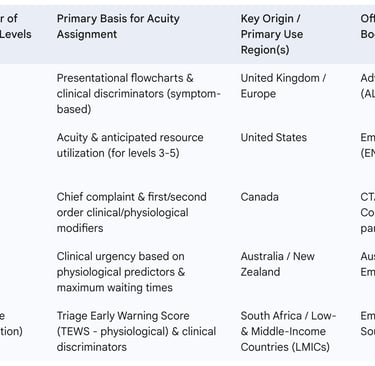The width and height of the screenshot is (375, 366).
Task: Click the 'Triage Early Warning Score' cell
Action: pos(136,331)
